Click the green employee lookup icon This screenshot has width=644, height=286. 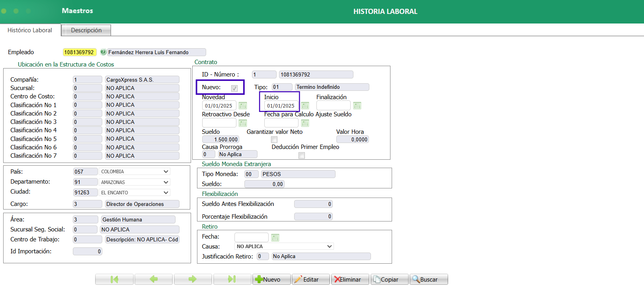click(103, 52)
